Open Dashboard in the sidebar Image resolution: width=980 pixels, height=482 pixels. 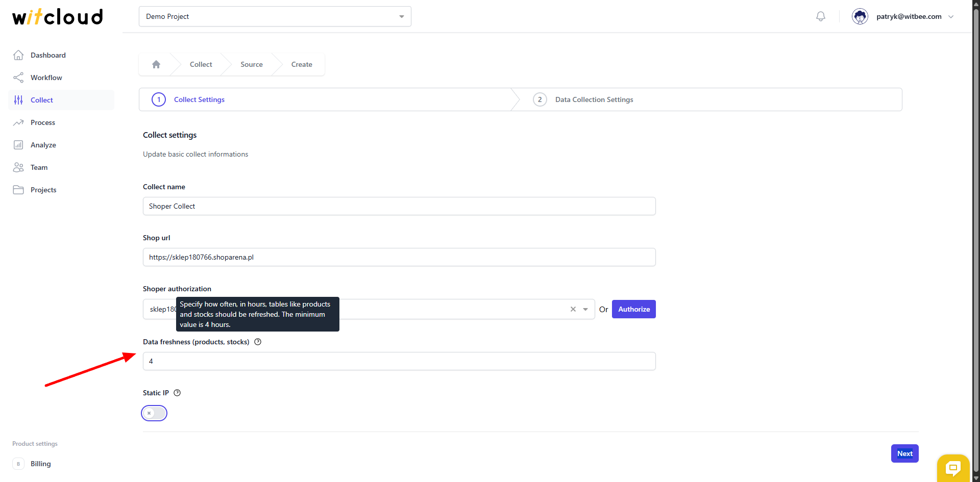tap(61, 55)
